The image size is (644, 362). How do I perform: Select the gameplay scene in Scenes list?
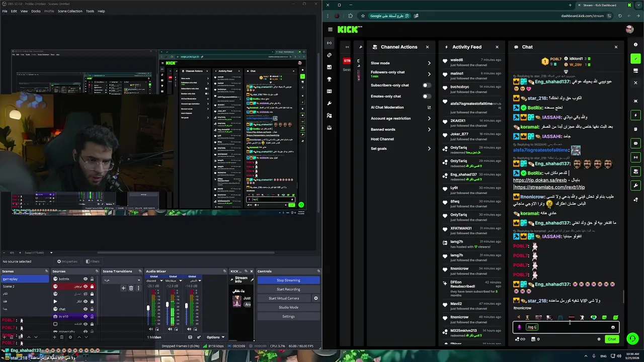click(x=25, y=279)
